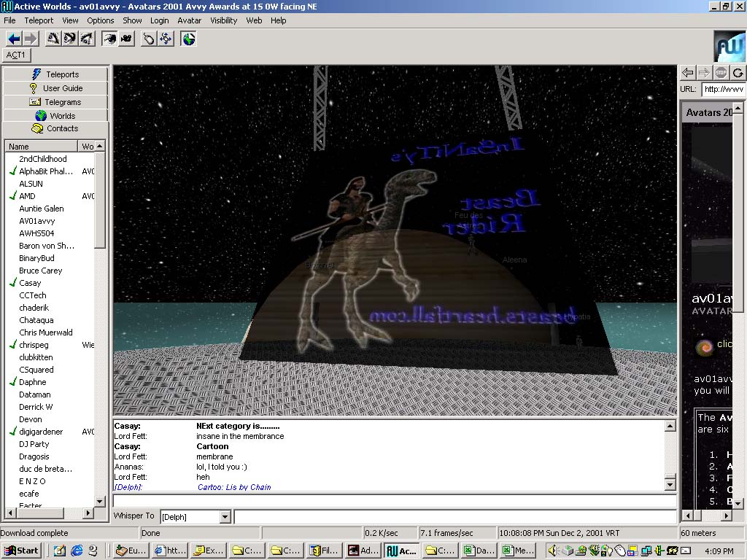Switch to first-person eye view
The width and height of the screenshot is (747, 560).
[x=109, y=39]
